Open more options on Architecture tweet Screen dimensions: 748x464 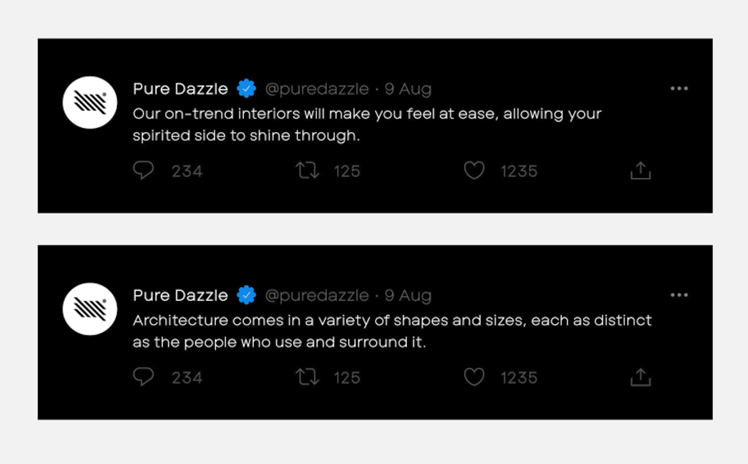679,295
